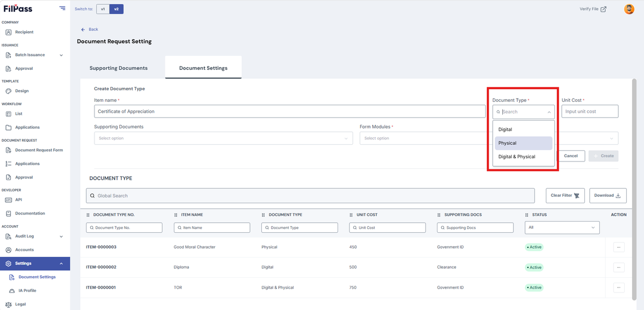This screenshot has height=310, width=644.
Task: Click the drag handle beside UNIT COST column
Action: pos(351,215)
